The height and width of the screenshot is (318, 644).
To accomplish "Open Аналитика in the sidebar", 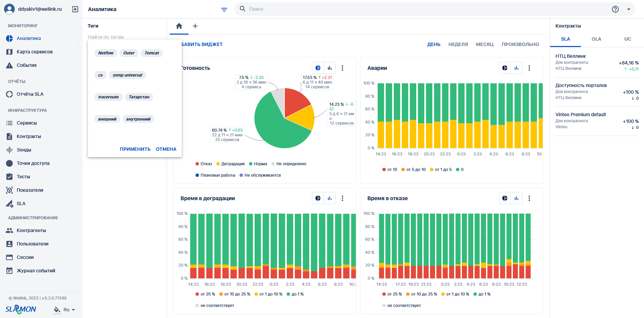I will [x=41, y=38].
